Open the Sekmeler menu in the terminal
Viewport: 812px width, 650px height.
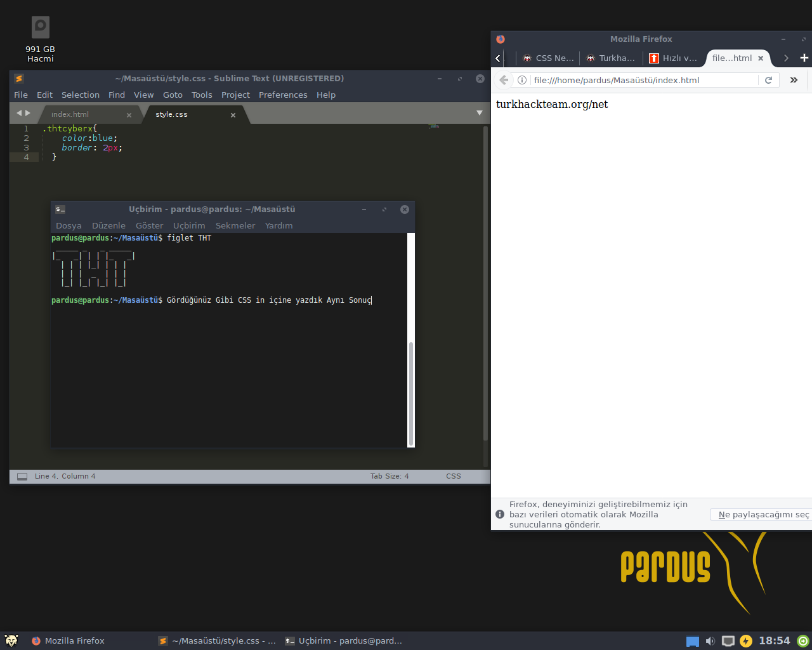[x=235, y=225]
